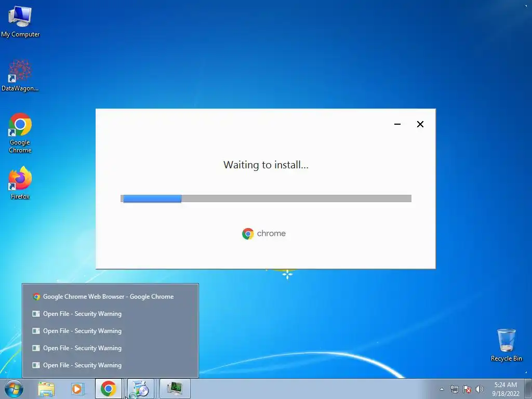
Task: Open the Windows Start menu orb
Action: [x=14, y=389]
